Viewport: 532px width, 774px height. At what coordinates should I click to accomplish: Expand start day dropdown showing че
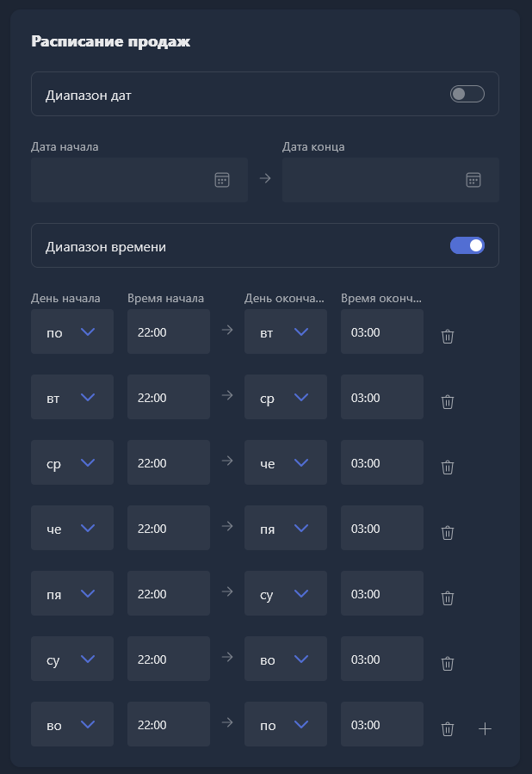pyautogui.click(x=72, y=528)
